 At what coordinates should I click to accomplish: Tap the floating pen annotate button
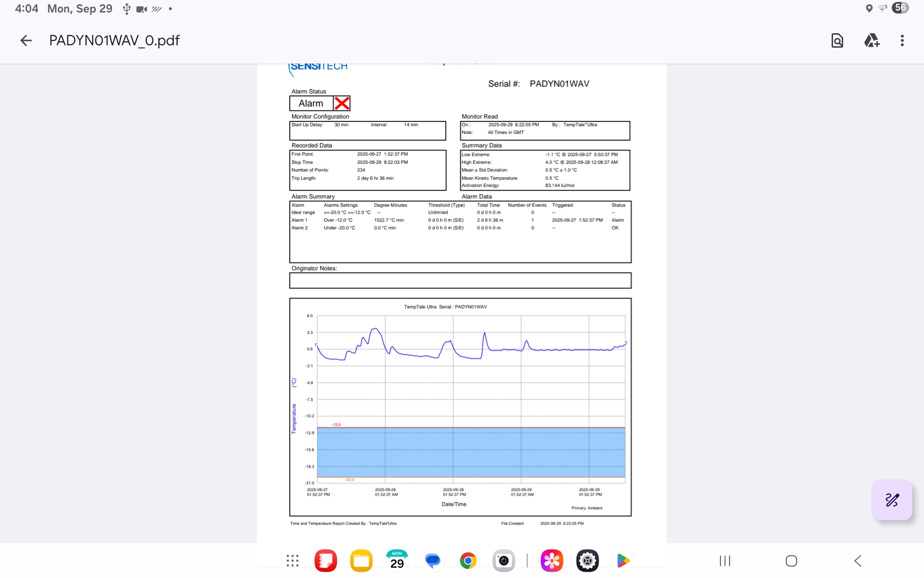point(892,500)
